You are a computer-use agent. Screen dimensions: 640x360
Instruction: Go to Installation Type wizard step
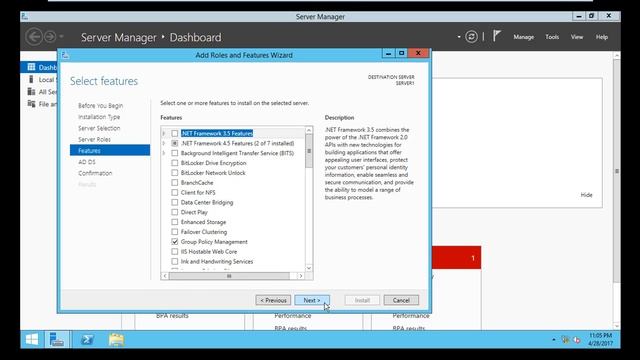[99, 117]
